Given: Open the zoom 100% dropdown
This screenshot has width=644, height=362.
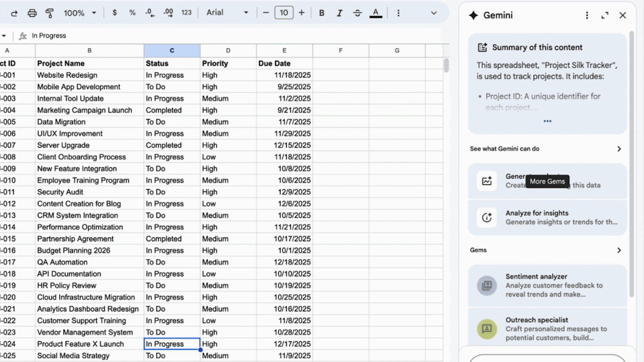Looking at the screenshot, I should [80, 13].
